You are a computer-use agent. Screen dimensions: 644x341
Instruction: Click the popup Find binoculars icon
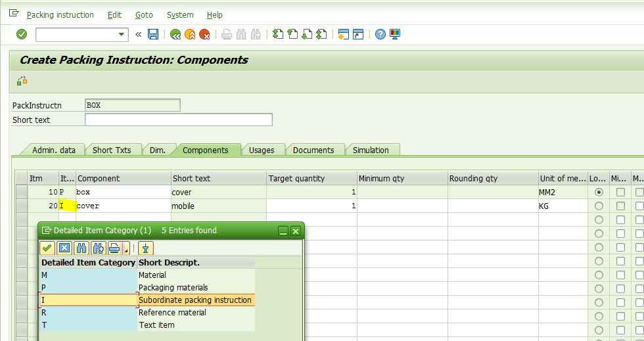tap(81, 248)
